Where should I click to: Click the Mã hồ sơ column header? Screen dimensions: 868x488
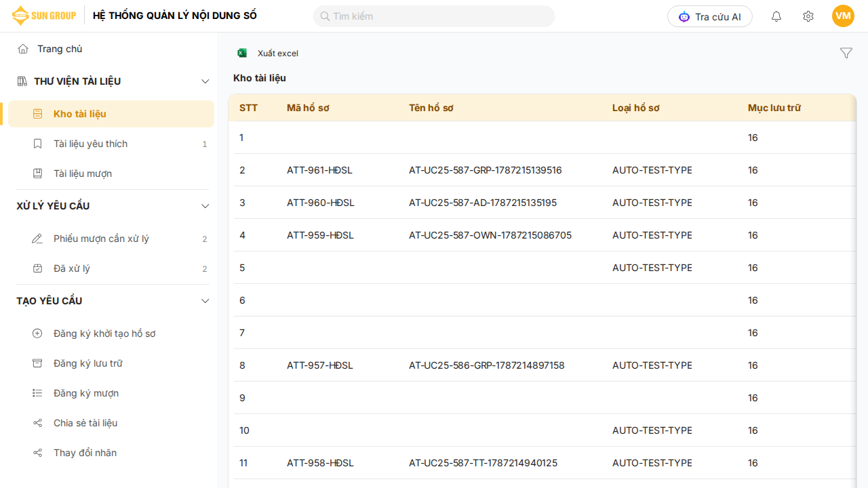(308, 108)
